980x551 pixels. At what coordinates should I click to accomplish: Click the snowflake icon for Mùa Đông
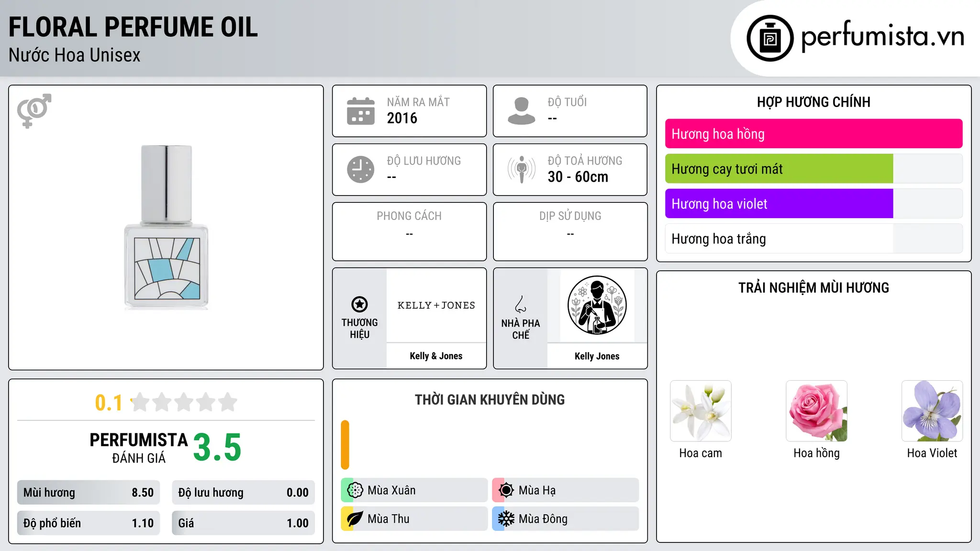[506, 519]
